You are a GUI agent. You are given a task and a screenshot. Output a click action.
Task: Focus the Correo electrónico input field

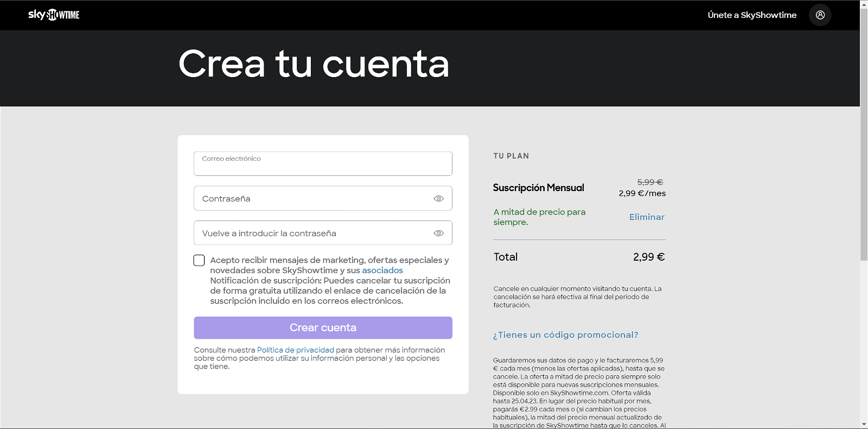(x=323, y=163)
